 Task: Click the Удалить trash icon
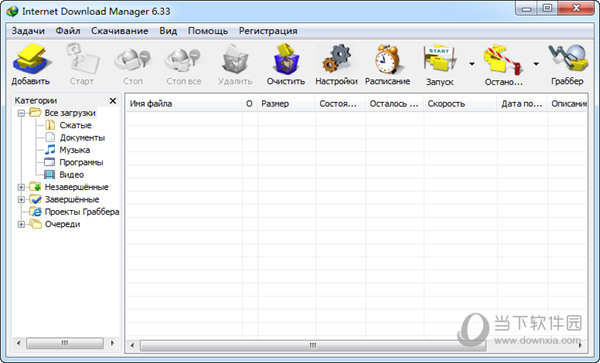point(235,59)
